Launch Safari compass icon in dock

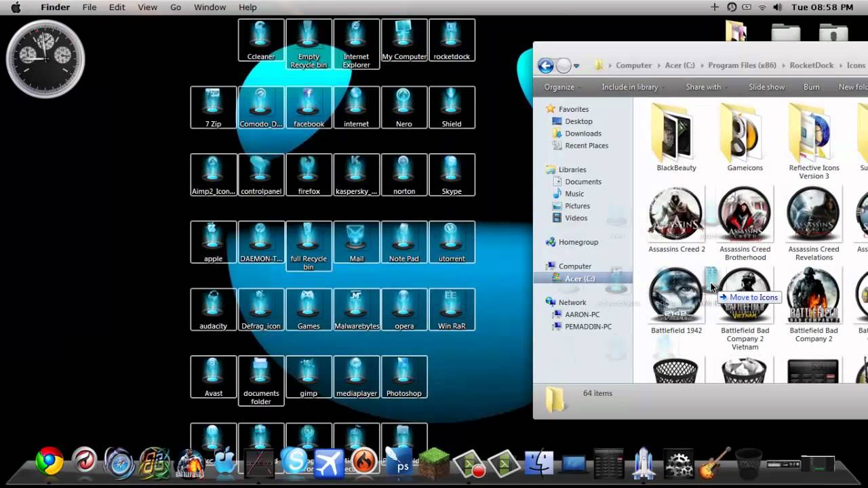point(120,464)
